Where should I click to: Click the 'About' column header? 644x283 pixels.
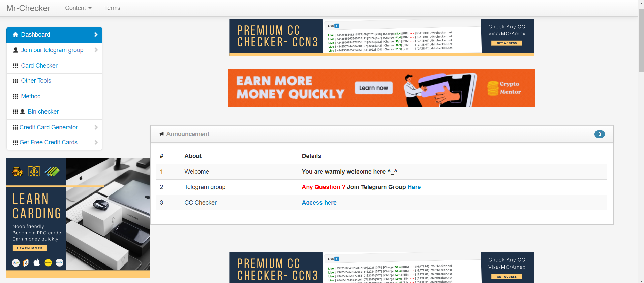[x=193, y=156]
